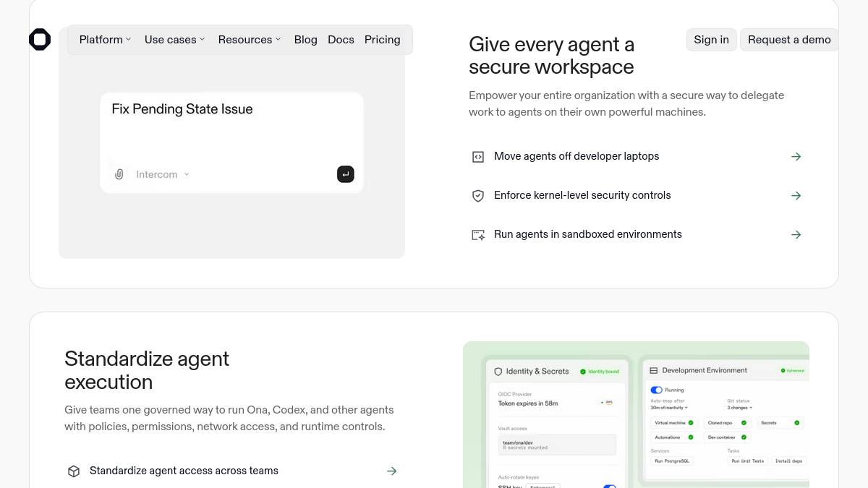The width and height of the screenshot is (868, 488).
Task: Open the Docs menu item
Action: (341, 40)
